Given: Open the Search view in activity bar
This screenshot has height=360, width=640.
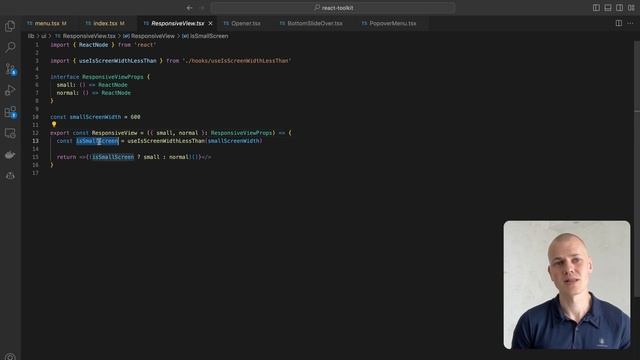Looking at the screenshot, I should pyautogui.click(x=10, y=47).
